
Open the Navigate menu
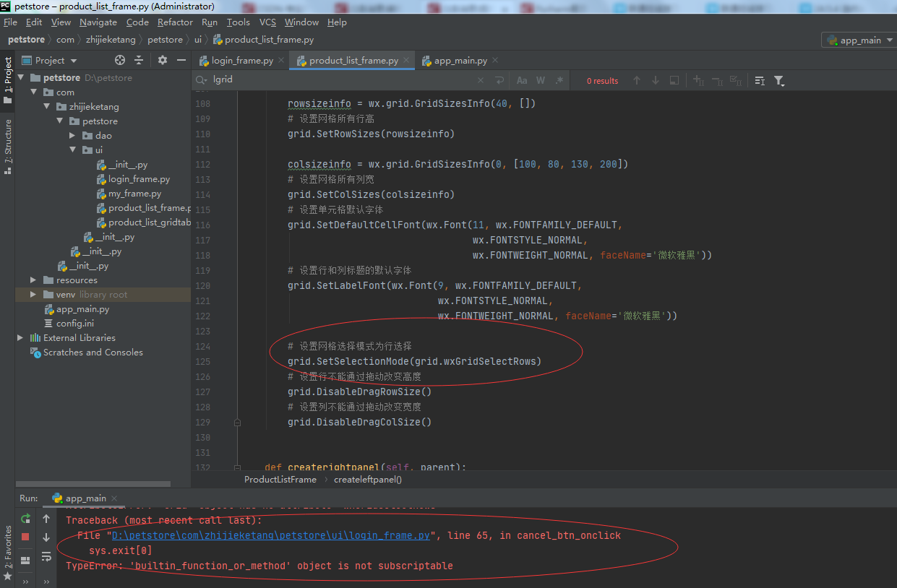[98, 22]
